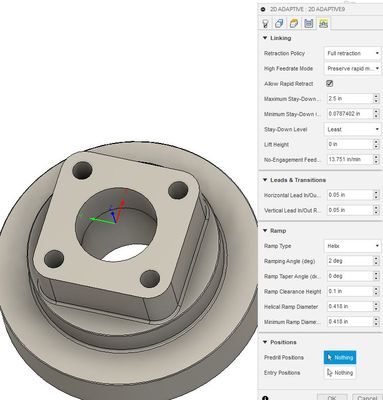Open the Geometry tab icon
The height and width of the screenshot is (400, 383).
(x=279, y=23)
